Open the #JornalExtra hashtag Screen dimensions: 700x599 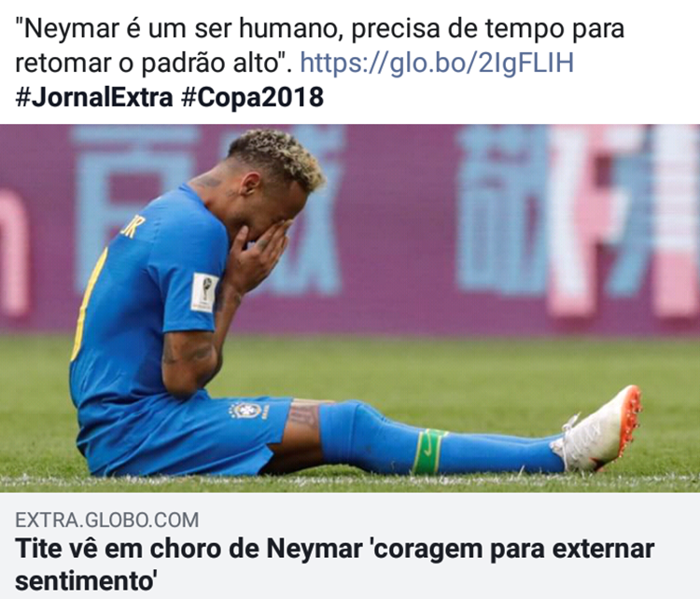pos(93,97)
